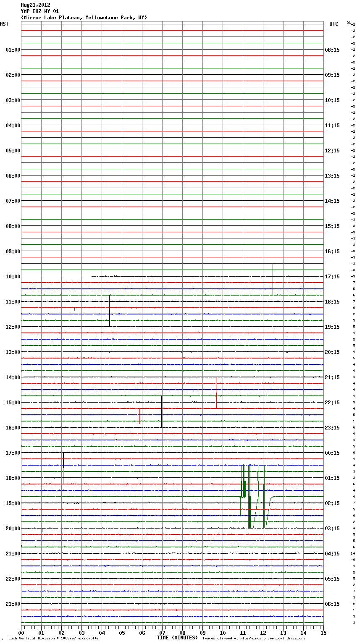The height and width of the screenshot is (644, 357).
Task: Click the 10:15 UTC time label
Action: pos(332,100)
